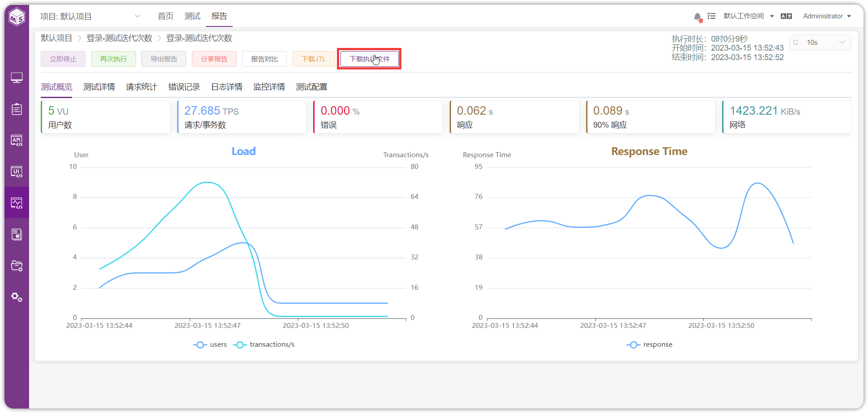Screen dimensions: 868x413
Task: Click the 导出报告 button
Action: pyautogui.click(x=164, y=59)
